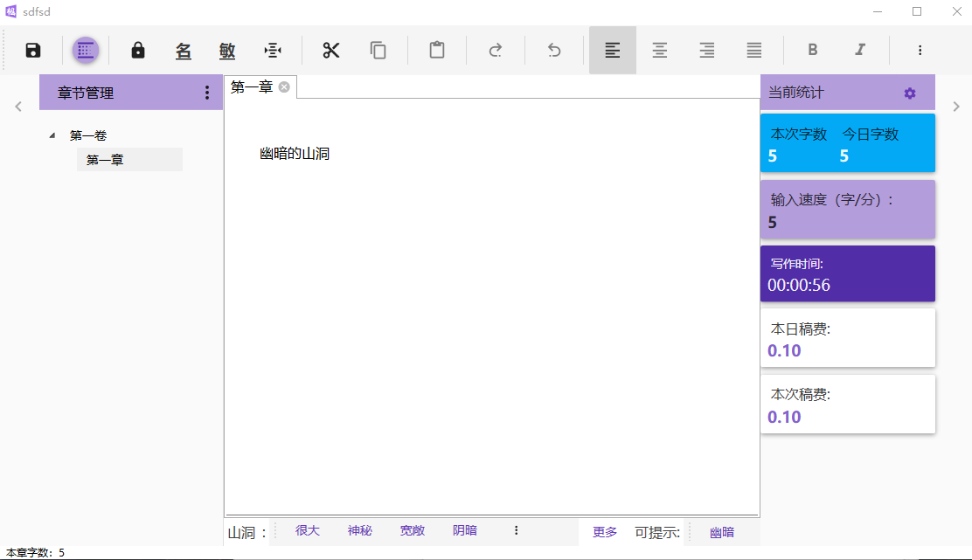Insert suggestion word 阴暗
Screen dimensions: 972x560
pos(465,531)
